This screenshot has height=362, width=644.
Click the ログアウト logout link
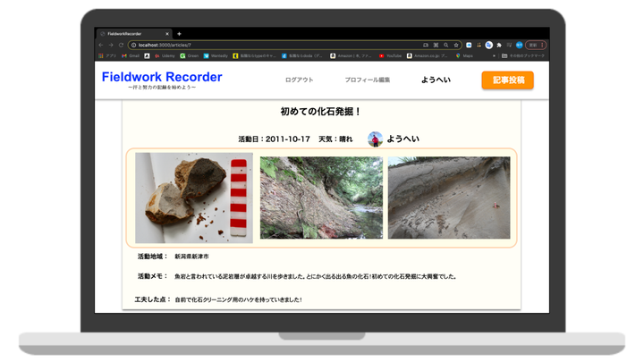point(299,80)
